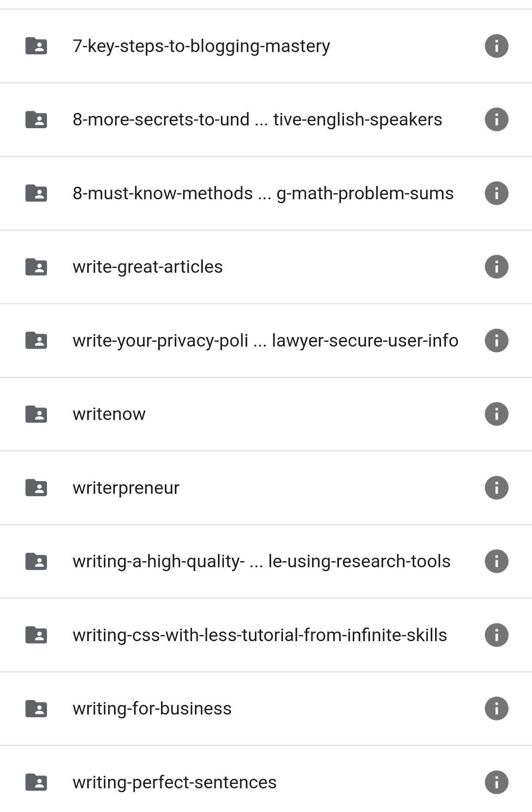Screen dimensions: 532x812
Task: Show info for writing-a-high-quality research-tools folder
Action: point(496,561)
